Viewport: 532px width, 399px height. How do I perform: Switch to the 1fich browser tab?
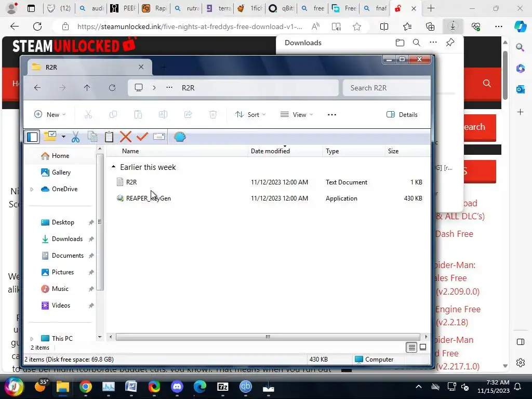click(x=250, y=8)
